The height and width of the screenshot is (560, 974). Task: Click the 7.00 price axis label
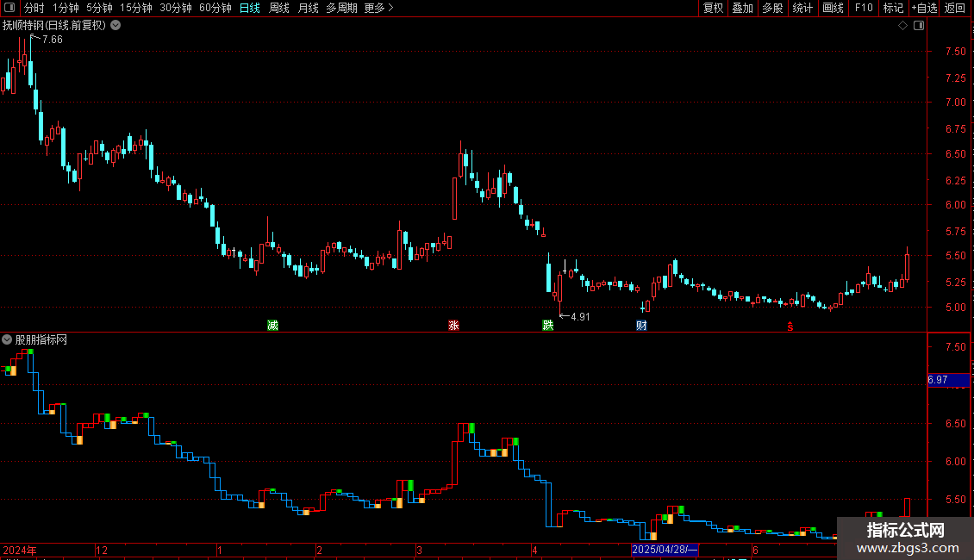(955, 103)
